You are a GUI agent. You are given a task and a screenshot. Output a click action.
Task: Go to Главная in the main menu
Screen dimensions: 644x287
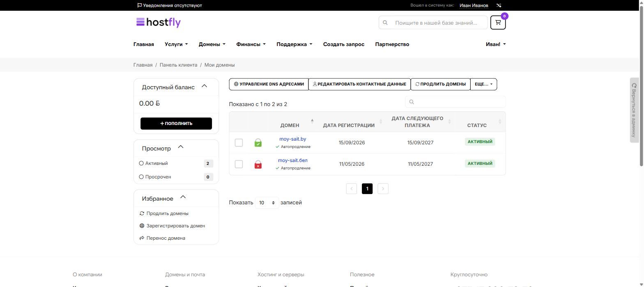144,44
